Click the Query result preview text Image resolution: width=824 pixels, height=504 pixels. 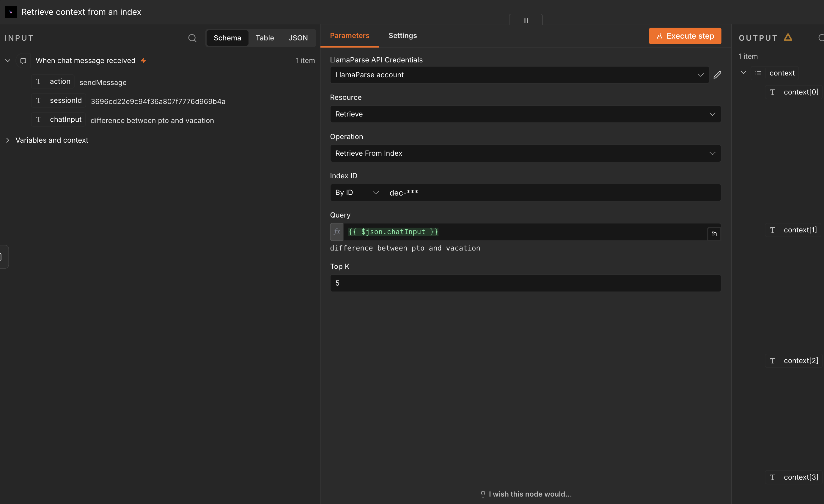pyautogui.click(x=405, y=248)
